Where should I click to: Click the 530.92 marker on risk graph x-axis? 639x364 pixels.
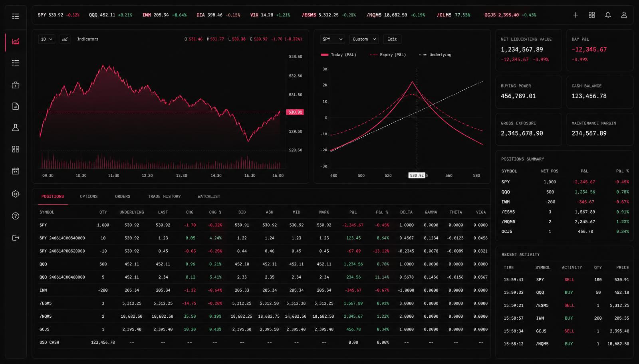pos(417,176)
